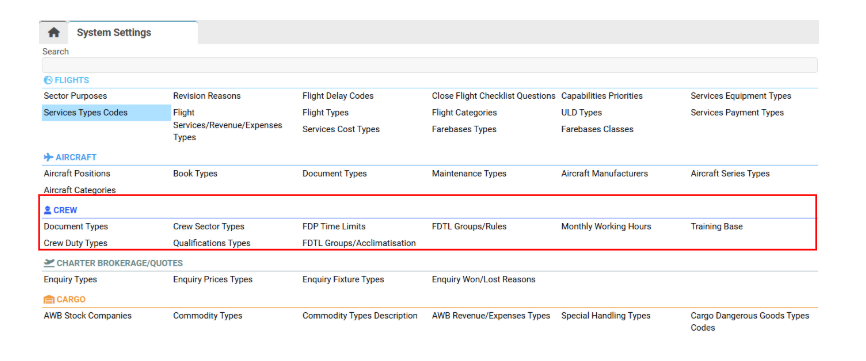Select FDTL Groups/Acclimatisation link

coord(359,243)
